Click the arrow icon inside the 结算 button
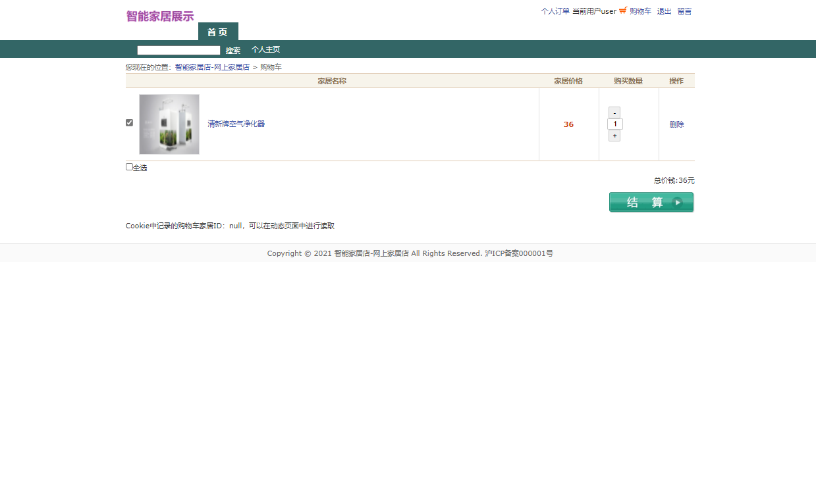Image resolution: width=816 pixels, height=504 pixels. pos(678,202)
